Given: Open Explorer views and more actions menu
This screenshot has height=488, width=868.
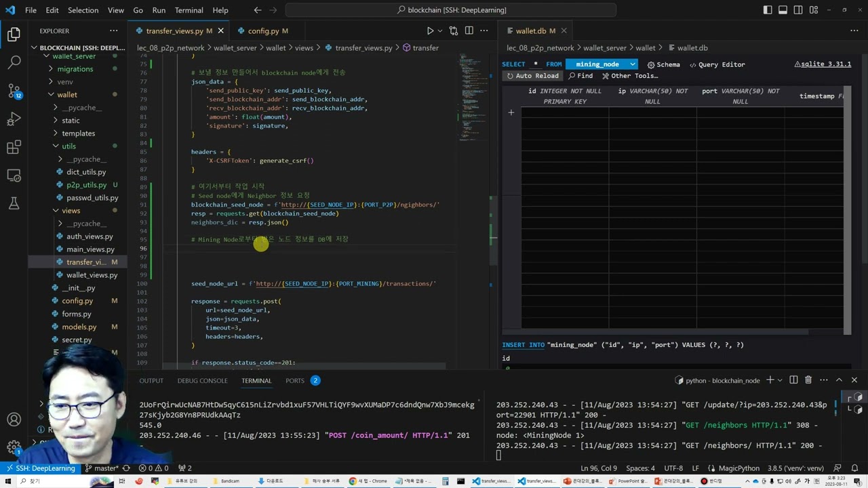Looking at the screenshot, I should point(115,31).
